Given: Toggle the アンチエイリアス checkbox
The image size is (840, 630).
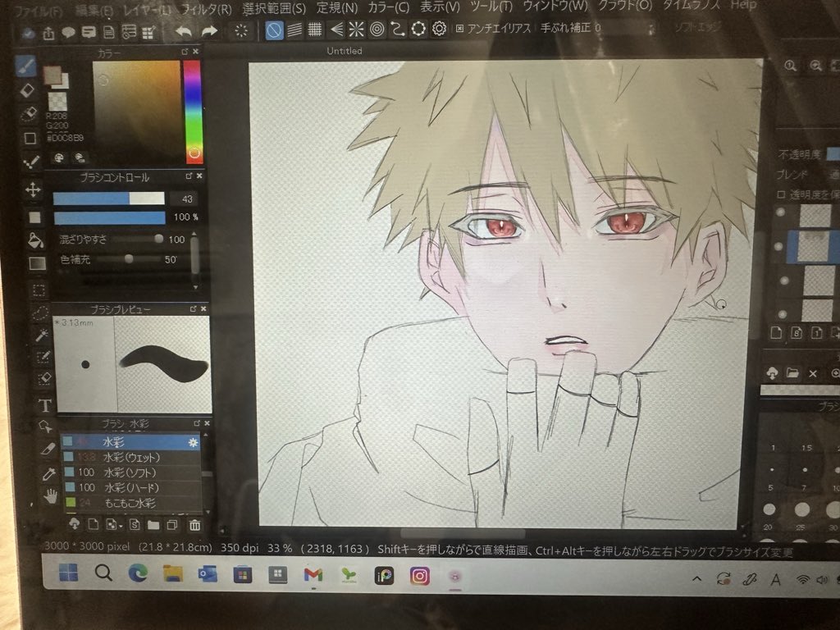Looking at the screenshot, I should [459, 29].
